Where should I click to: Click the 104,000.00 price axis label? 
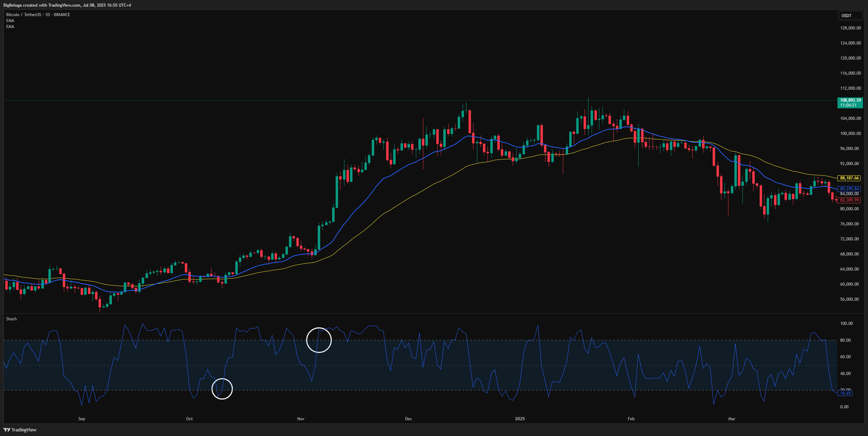pyautogui.click(x=850, y=118)
